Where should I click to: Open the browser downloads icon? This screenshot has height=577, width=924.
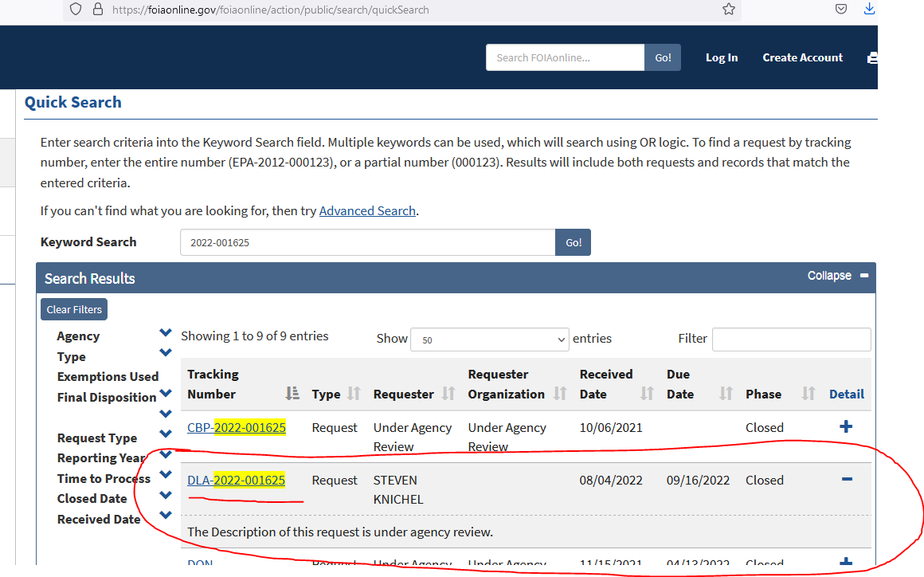[x=869, y=9]
